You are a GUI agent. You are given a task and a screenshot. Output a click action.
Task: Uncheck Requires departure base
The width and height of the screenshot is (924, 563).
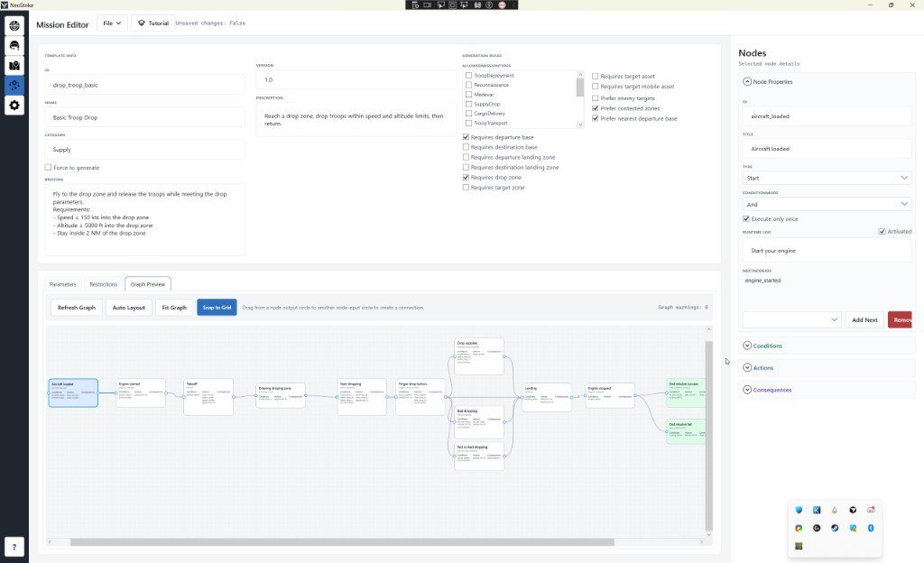[467, 137]
